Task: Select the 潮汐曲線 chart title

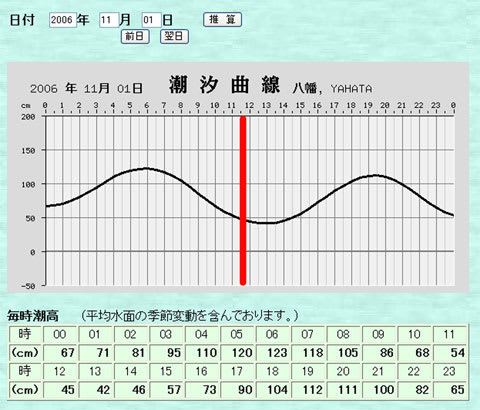Action: (x=224, y=85)
